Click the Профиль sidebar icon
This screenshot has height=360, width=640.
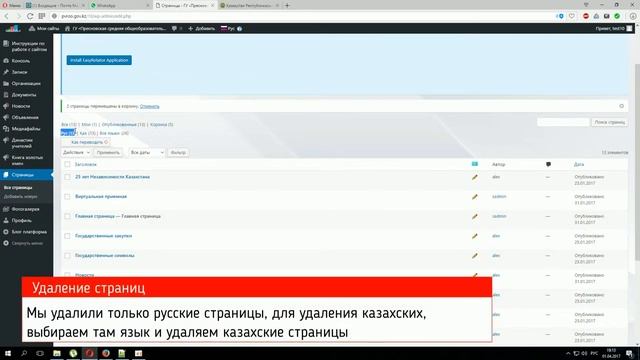[x=6, y=220]
